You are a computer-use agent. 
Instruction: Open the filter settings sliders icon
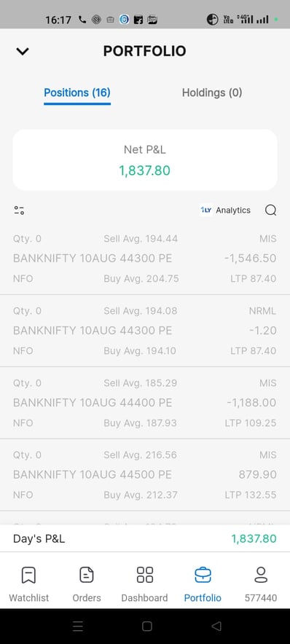click(x=19, y=211)
